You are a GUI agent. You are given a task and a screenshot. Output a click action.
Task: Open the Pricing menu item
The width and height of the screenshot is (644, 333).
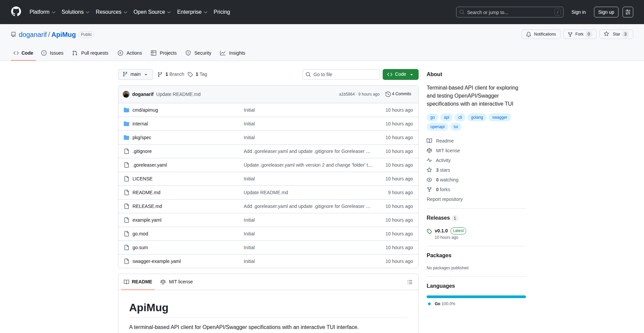(222, 12)
